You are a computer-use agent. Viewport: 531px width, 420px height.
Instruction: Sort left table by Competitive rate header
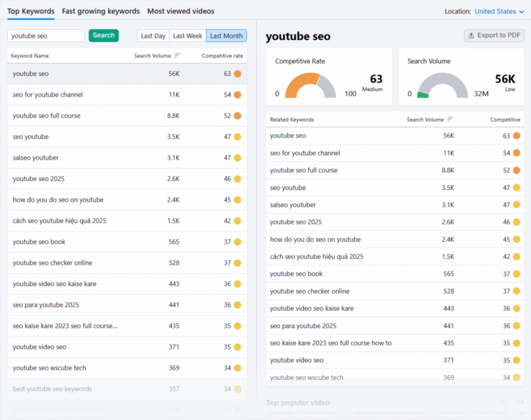coord(222,55)
